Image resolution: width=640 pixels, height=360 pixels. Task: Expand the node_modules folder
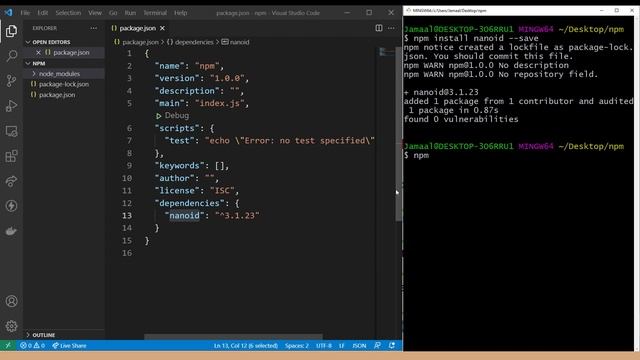click(x=59, y=73)
